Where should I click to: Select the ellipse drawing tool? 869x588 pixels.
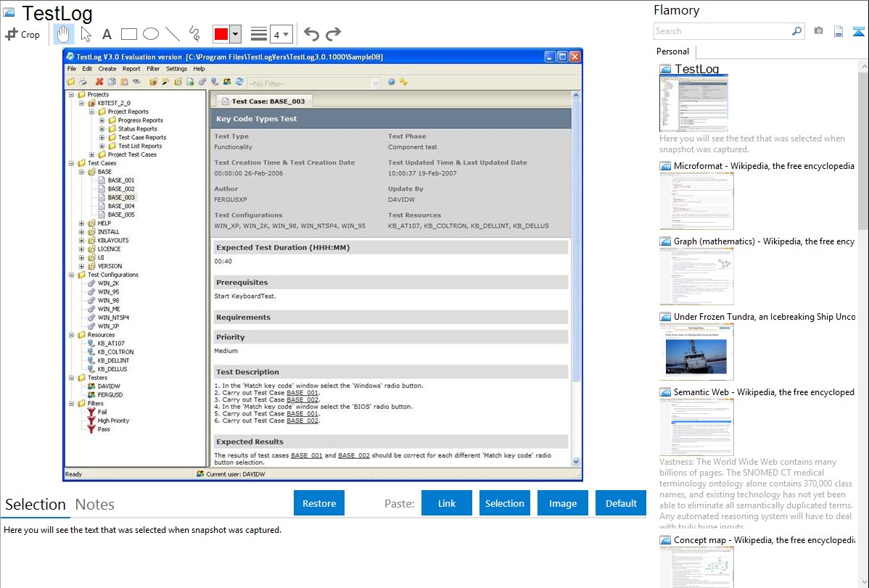[151, 34]
